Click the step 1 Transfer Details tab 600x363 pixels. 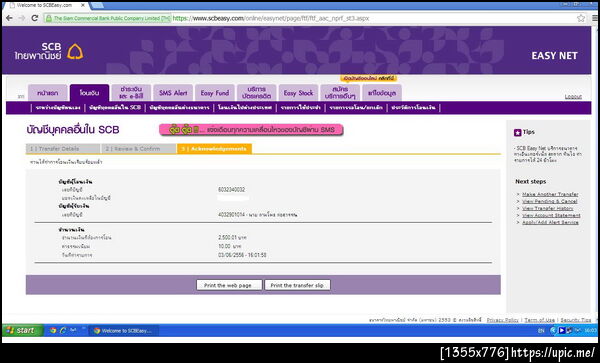(63, 149)
